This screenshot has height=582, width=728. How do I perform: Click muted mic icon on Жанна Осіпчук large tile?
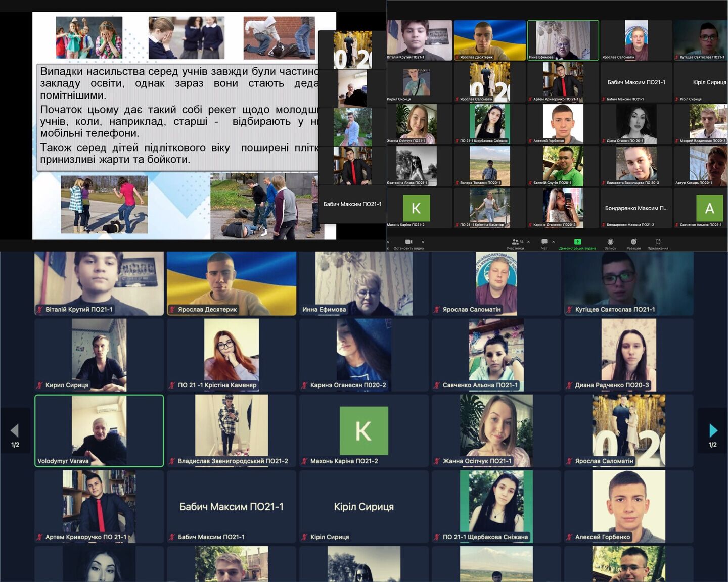click(437, 461)
